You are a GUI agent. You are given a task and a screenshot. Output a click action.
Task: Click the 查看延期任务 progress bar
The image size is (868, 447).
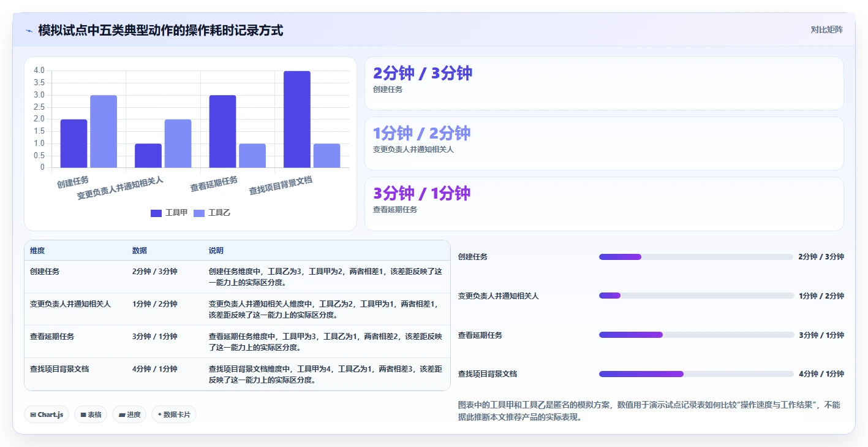coord(696,335)
